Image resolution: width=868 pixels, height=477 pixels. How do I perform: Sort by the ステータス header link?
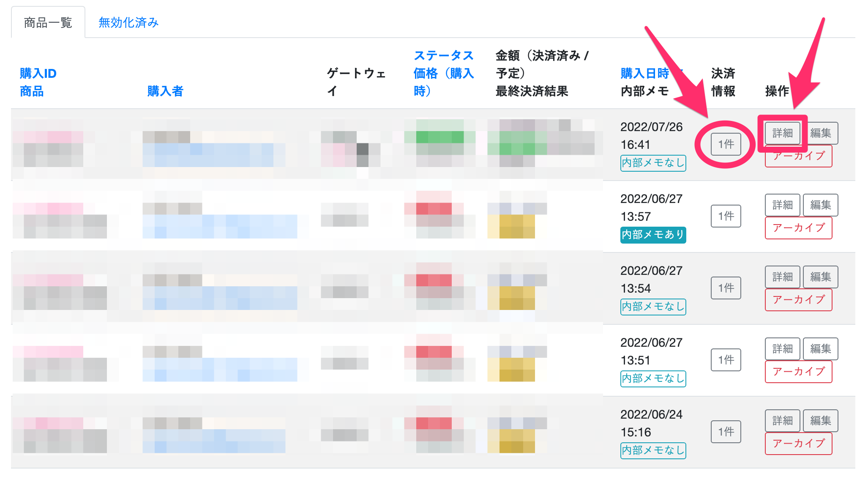(443, 55)
